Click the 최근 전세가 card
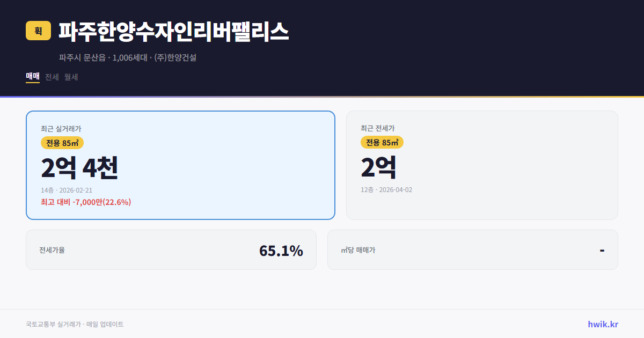 coord(482,165)
